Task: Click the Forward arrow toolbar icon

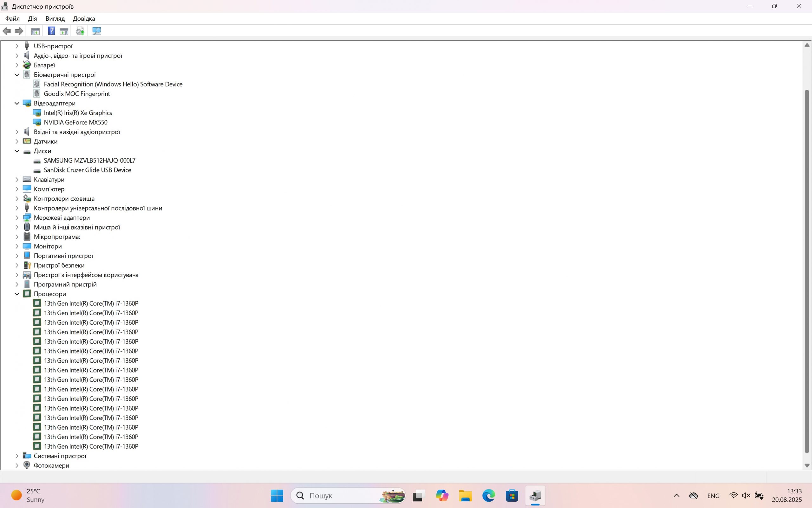Action: [x=19, y=31]
